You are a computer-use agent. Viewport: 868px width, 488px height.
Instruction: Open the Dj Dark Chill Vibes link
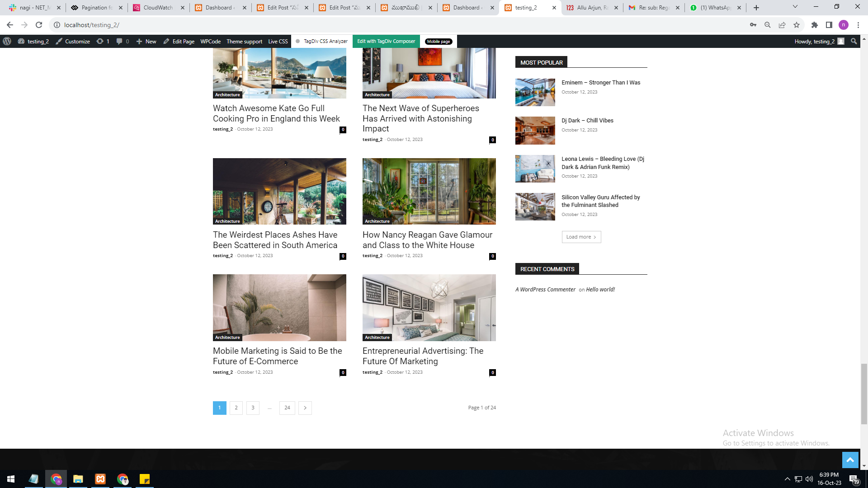tap(587, 121)
